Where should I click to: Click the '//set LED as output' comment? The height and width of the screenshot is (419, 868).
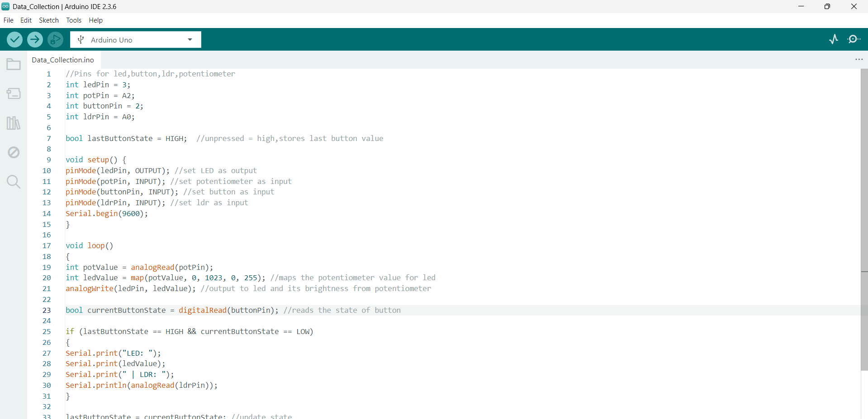[x=216, y=171]
